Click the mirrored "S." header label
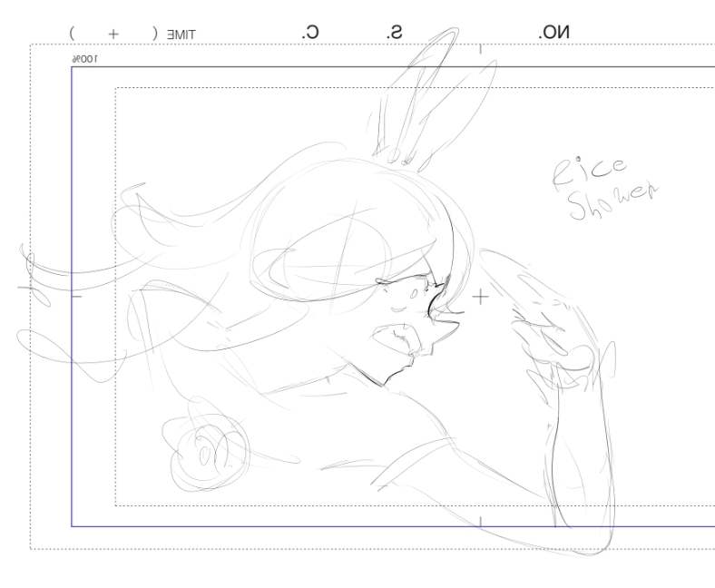715x588 pixels. (x=395, y=33)
